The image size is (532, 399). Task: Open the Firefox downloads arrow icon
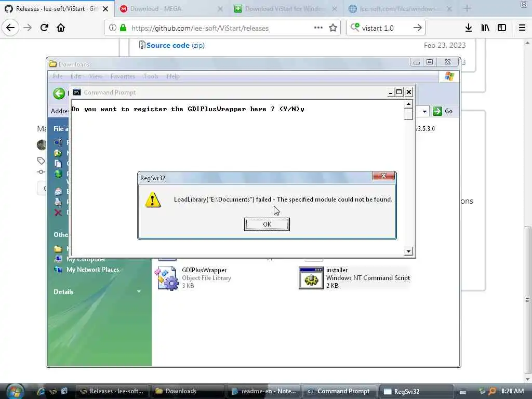(x=469, y=28)
